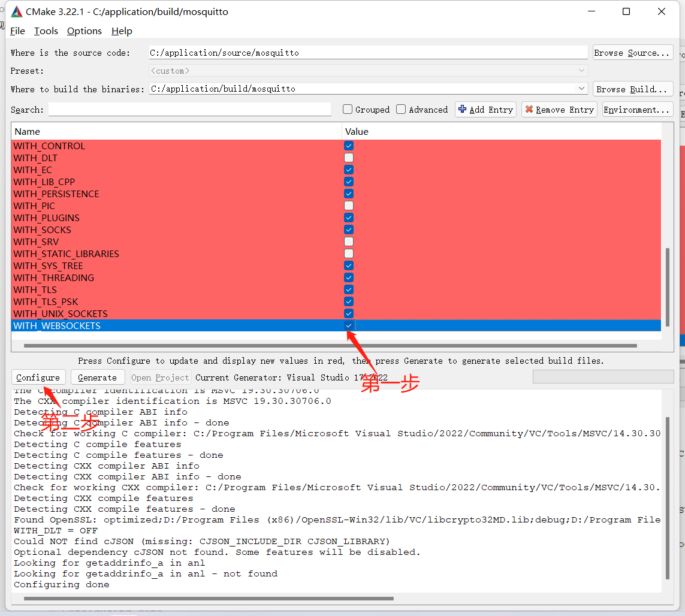
Task: Open the Help menu
Action: pyautogui.click(x=122, y=31)
